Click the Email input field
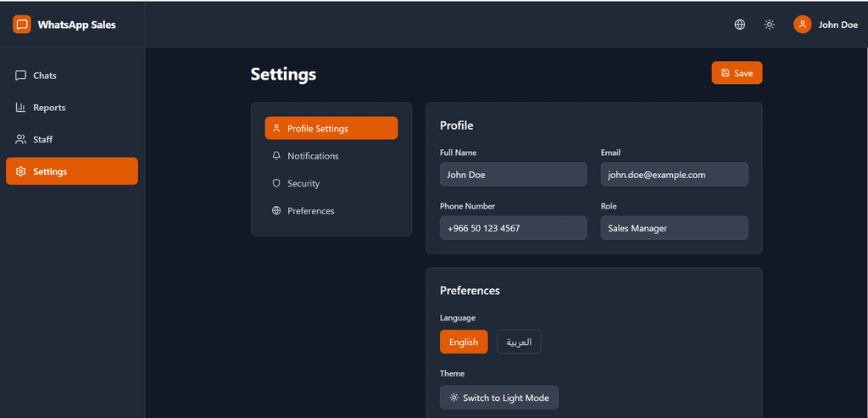 (674, 175)
